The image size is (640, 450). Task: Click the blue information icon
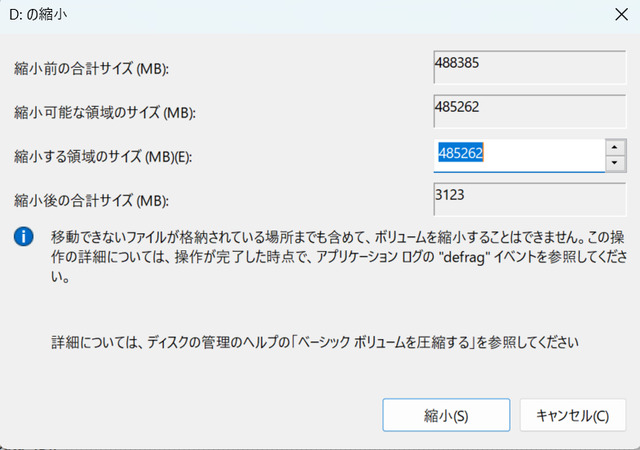click(21, 238)
